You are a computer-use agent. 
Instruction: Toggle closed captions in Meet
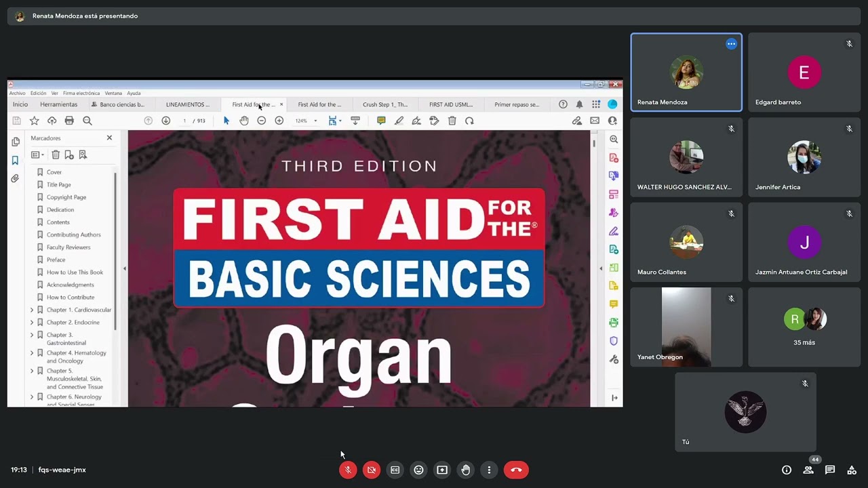click(395, 470)
